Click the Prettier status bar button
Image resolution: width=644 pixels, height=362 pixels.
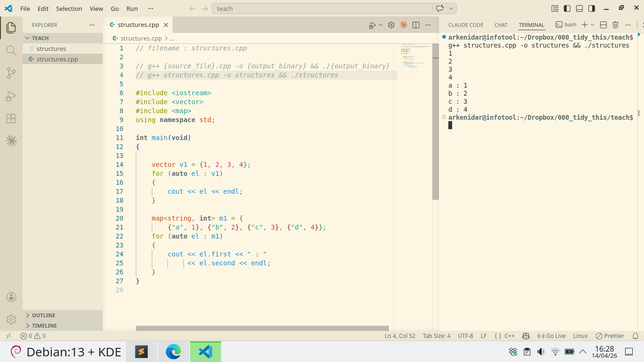(610, 336)
